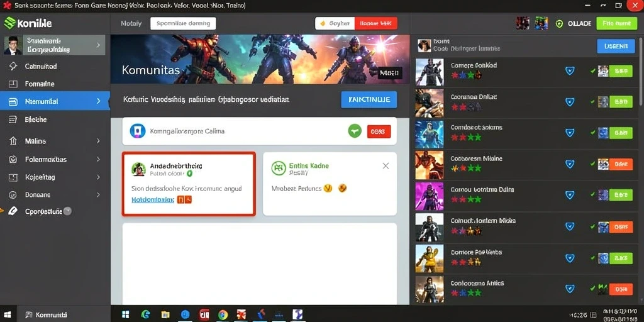Click the green circle check icon in Calima card

tap(355, 131)
